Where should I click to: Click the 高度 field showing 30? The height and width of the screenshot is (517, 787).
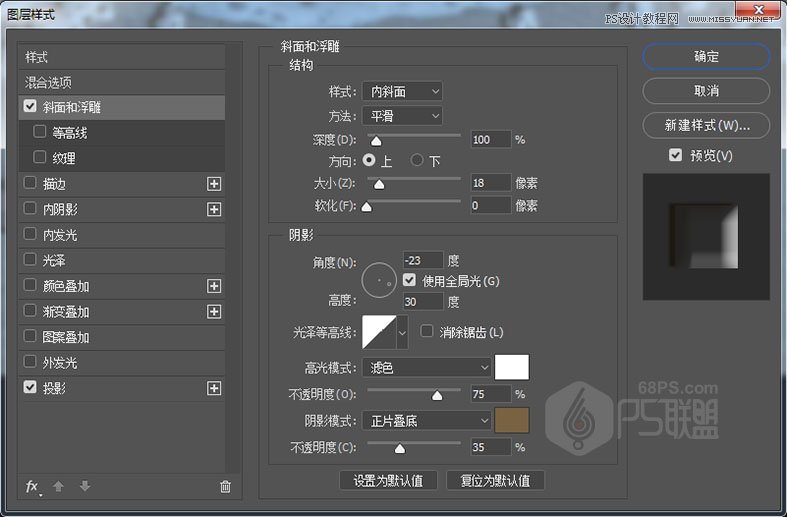coord(423,302)
